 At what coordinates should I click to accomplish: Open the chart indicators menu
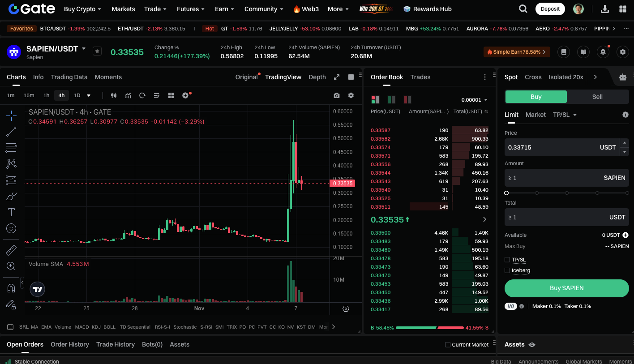click(x=128, y=95)
